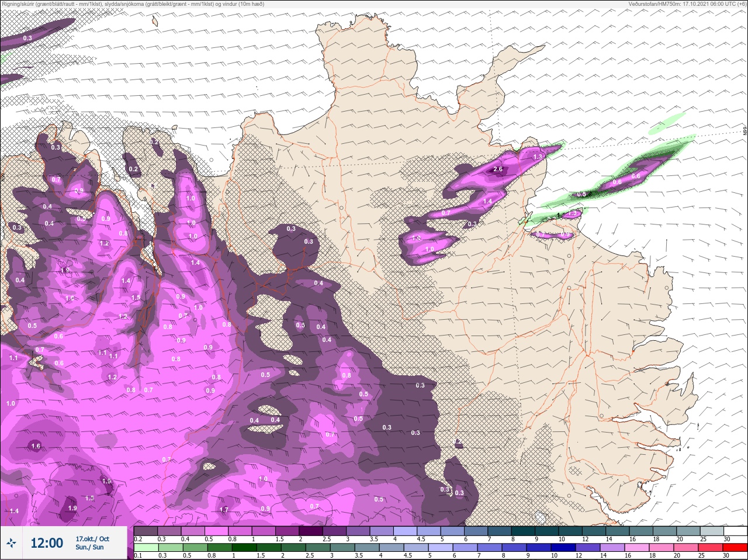748x560 pixels.
Task: Click the 1.4 value below the 2.6 value
Action: point(487,201)
